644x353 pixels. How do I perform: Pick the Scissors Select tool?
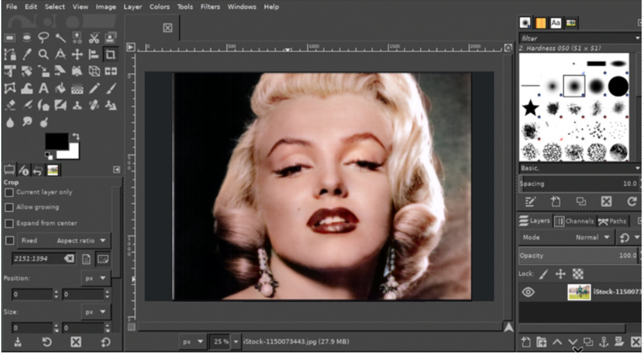point(94,38)
